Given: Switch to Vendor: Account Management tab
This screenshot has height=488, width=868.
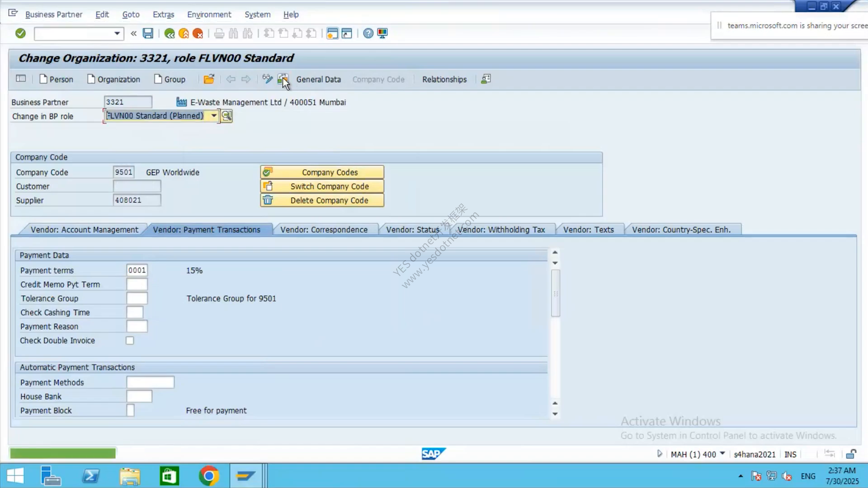Looking at the screenshot, I should coord(84,230).
